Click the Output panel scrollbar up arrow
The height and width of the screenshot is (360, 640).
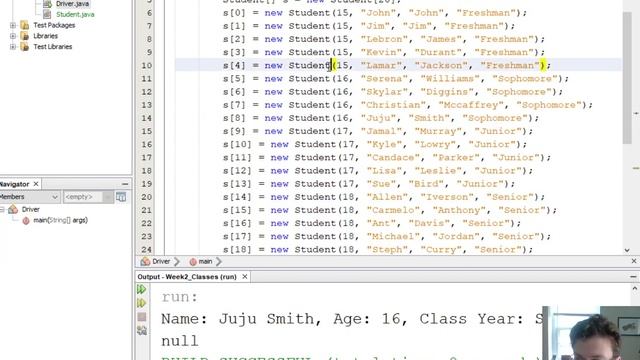coord(635,289)
